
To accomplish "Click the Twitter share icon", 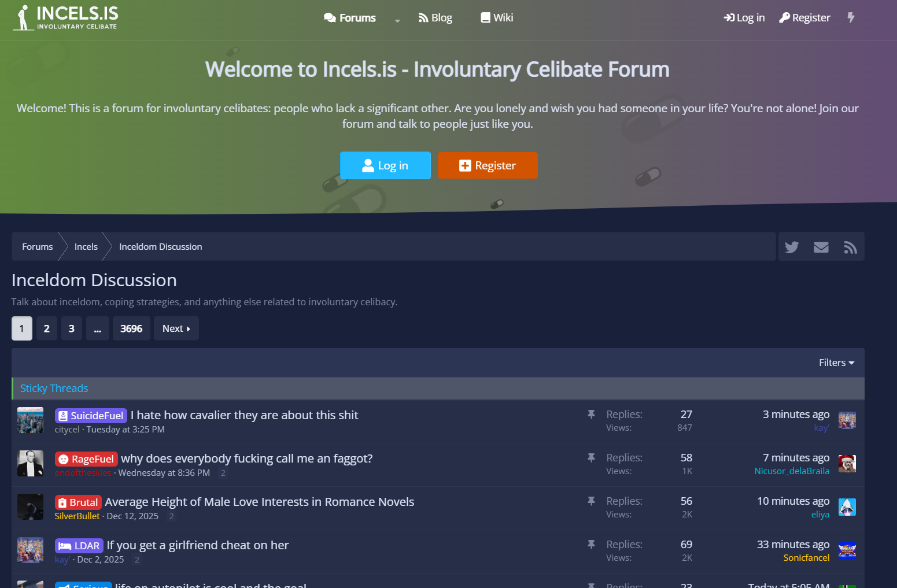I will click(x=792, y=247).
